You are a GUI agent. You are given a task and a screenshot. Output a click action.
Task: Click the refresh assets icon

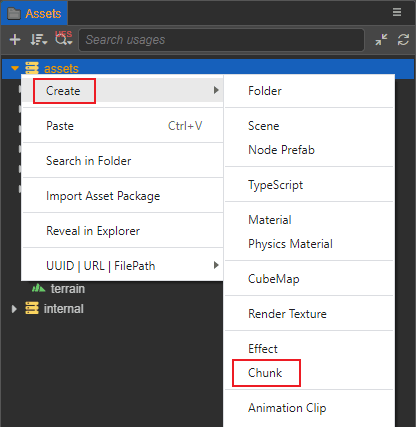403,40
